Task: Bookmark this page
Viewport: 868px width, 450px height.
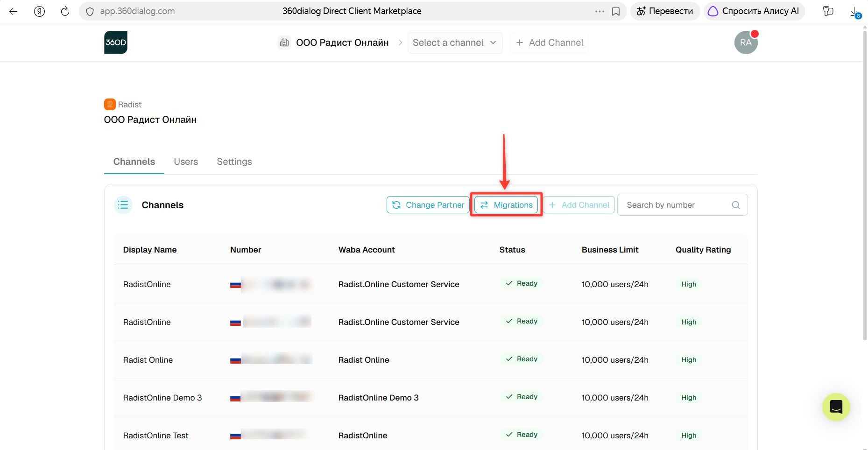Action: click(616, 11)
